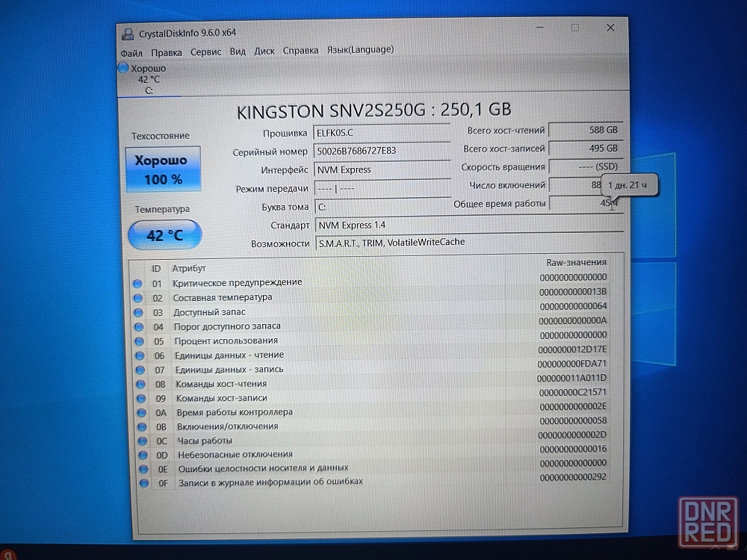Image resolution: width=747 pixels, height=560 pixels.
Task: Click the blue status dot for attribute 04
Action: click(x=139, y=327)
